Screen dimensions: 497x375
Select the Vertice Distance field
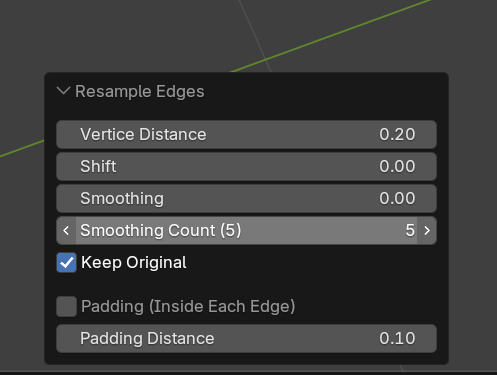(x=246, y=135)
